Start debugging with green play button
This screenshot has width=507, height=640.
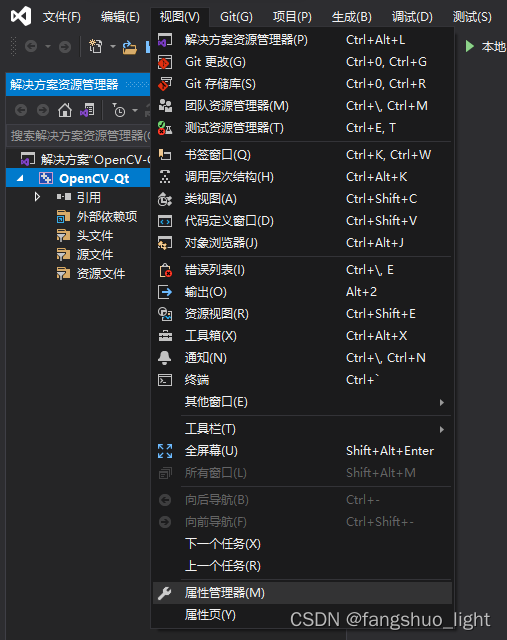pyautogui.click(x=470, y=47)
